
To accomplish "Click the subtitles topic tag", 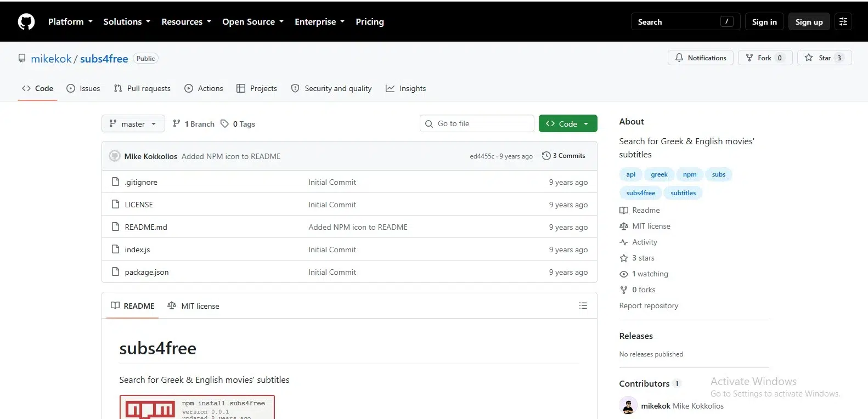I will click(683, 193).
